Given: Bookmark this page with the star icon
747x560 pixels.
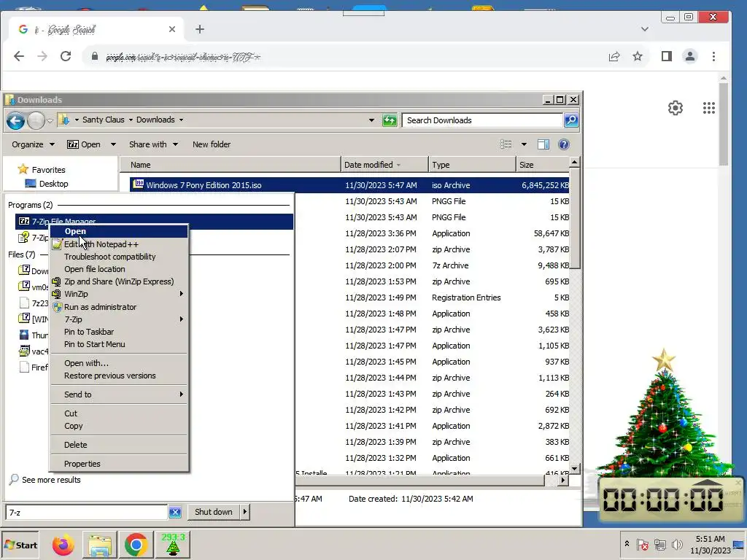Looking at the screenshot, I should click(638, 57).
